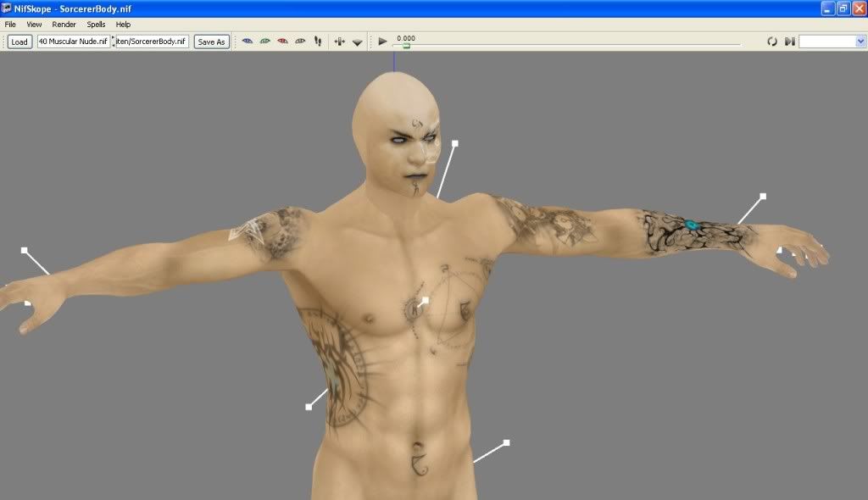Click the gray eye user view icon

300,41
